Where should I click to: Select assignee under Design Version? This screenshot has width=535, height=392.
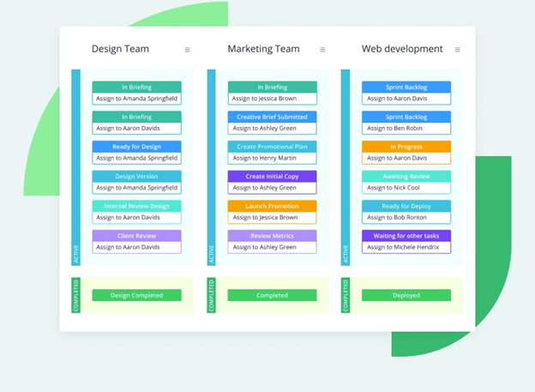click(137, 188)
